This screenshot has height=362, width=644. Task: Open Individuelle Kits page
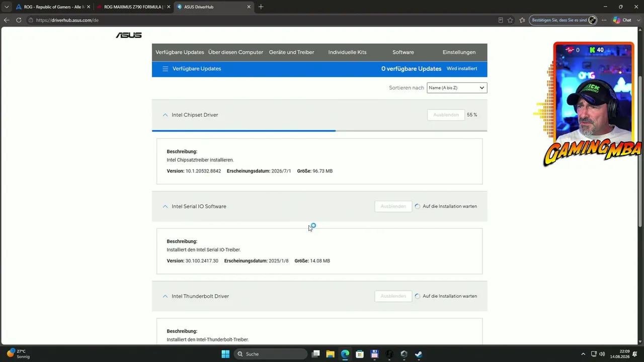click(347, 52)
